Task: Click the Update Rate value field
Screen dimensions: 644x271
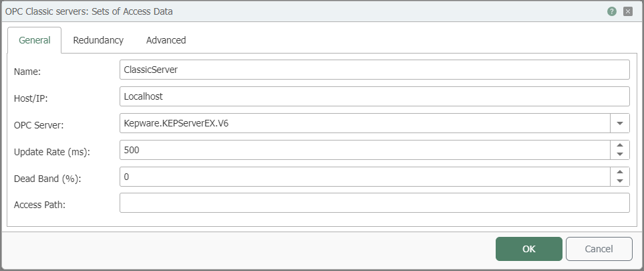Action: 365,150
